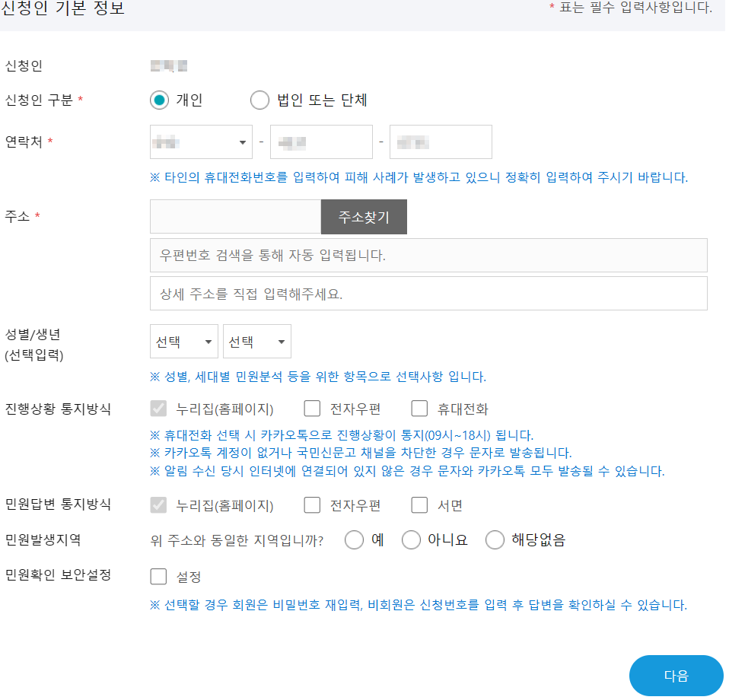Viewport: 729px width, 700px height.
Task: Click the 다음 next button
Action: coord(673,676)
